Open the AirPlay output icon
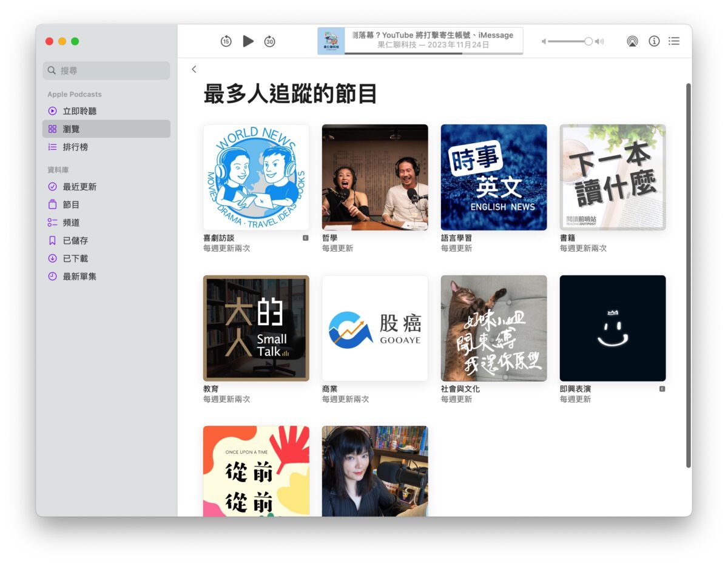The image size is (728, 564). coord(632,41)
